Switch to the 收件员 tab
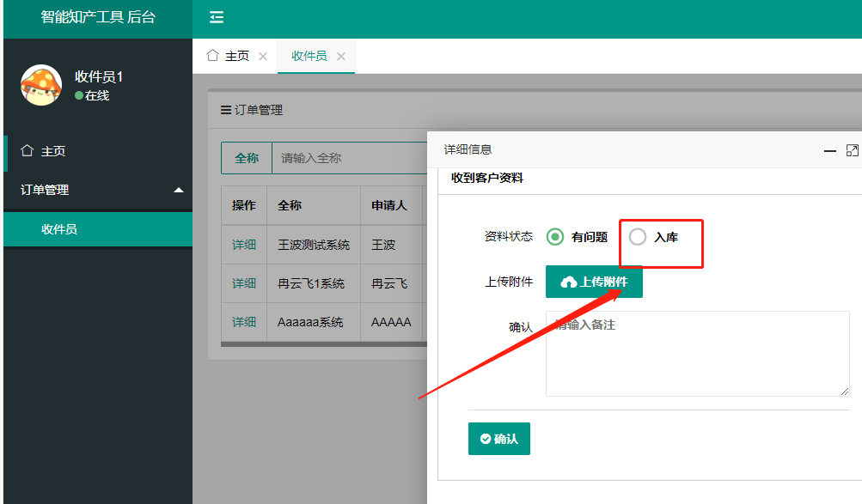 click(x=309, y=56)
